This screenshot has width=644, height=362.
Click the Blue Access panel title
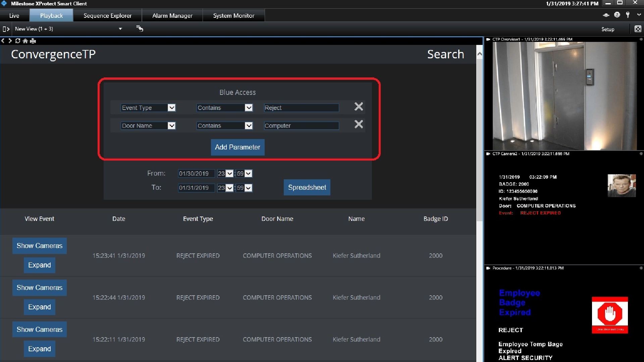pos(237,93)
